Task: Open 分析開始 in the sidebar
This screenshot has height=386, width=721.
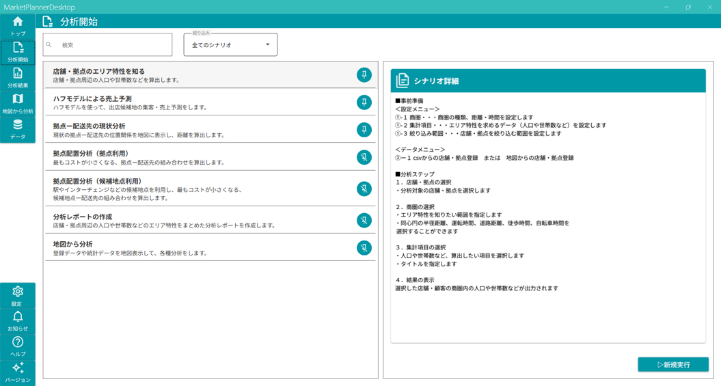Action: click(17, 52)
